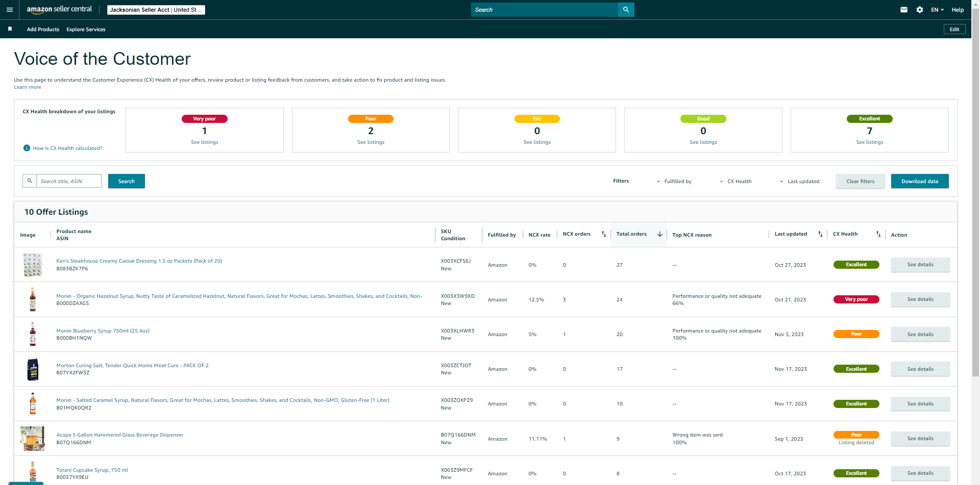This screenshot has height=485, width=980.
Task: Open Morton Curing Salt product thumbnail
Action: coord(33,369)
